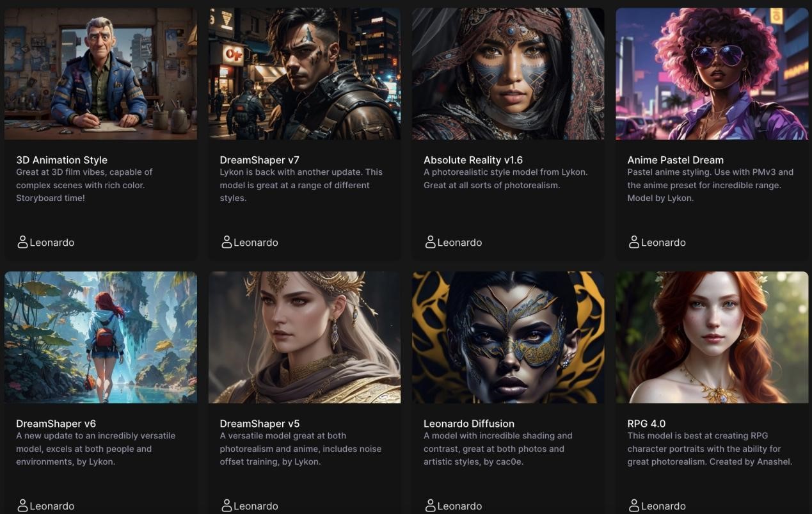Click the DreamShaper v5 model title

[260, 423]
